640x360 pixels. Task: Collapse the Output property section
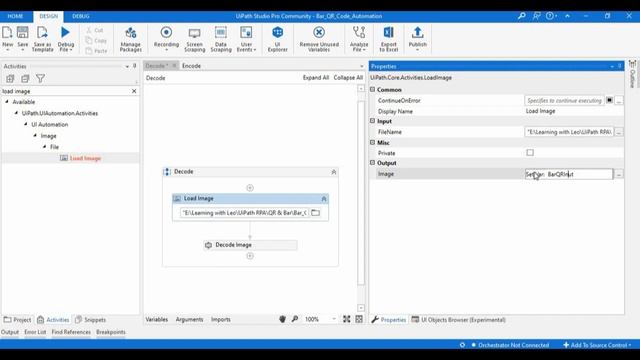tap(372, 162)
